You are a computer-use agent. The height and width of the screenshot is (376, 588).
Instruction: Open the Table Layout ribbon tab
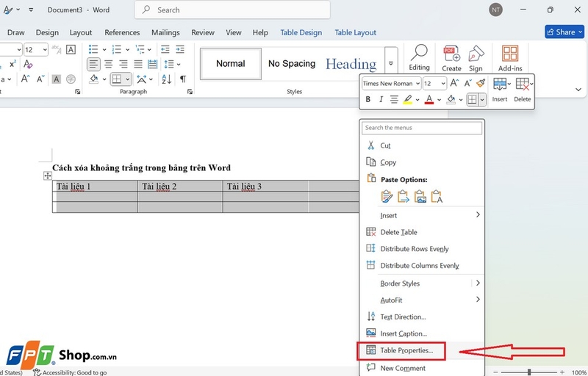355,32
